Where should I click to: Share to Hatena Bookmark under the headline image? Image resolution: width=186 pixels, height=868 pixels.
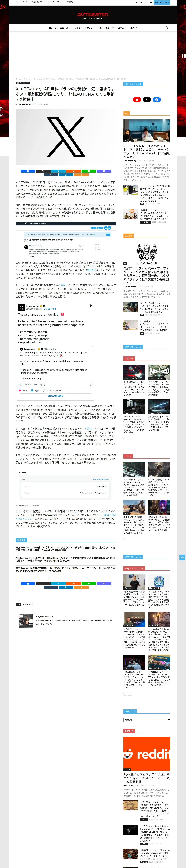coord(58,171)
